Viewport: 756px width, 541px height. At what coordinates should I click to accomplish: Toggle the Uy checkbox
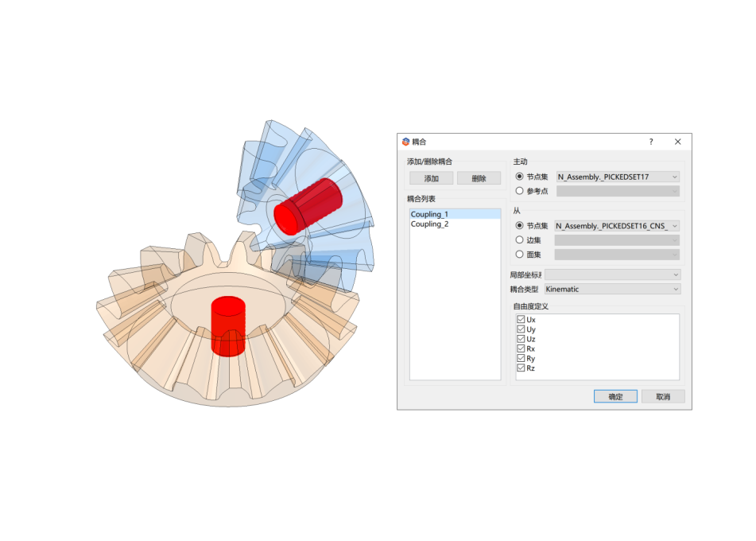[x=521, y=329]
